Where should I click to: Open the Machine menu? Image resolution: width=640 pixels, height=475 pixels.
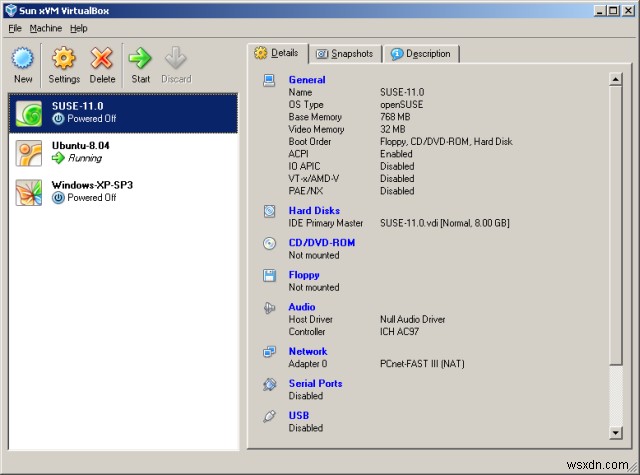pos(45,29)
